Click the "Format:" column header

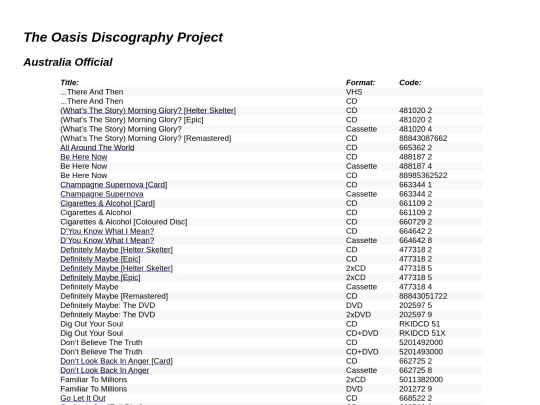tap(360, 83)
